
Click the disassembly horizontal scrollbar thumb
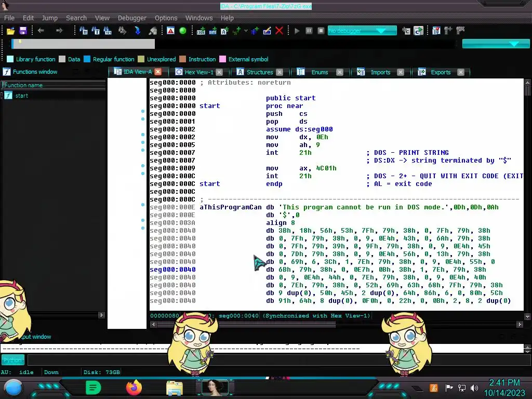(247, 324)
